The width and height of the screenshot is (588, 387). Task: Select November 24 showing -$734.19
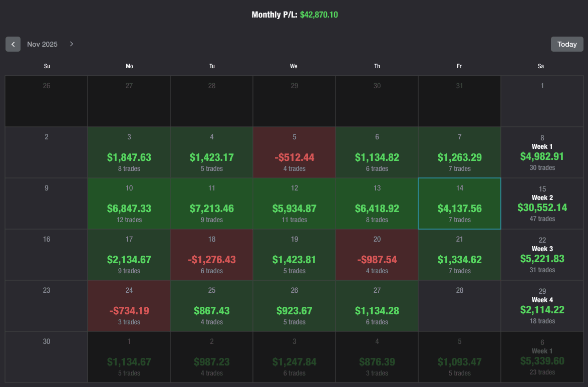pos(129,306)
